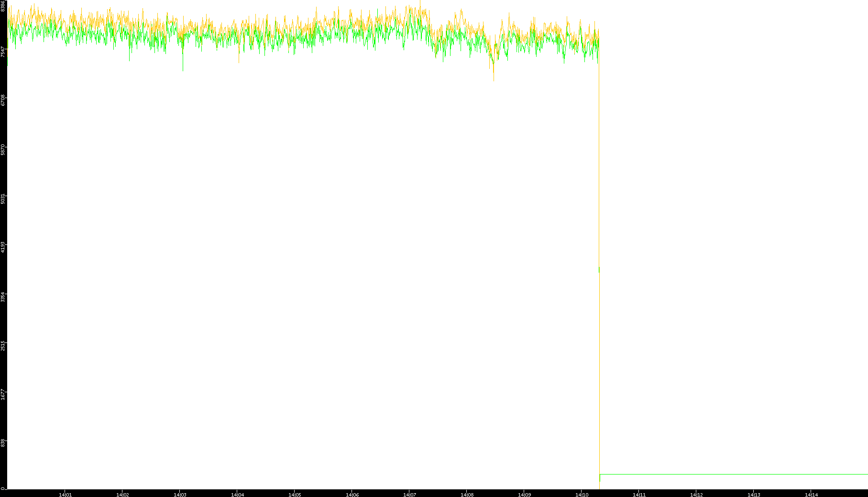
Task: Select the 4193 y-axis value label
Action: [x=3, y=247]
